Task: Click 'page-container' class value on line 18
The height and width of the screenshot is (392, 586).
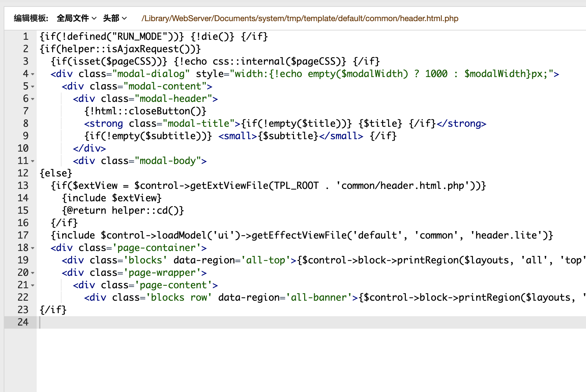Action: [156, 248]
